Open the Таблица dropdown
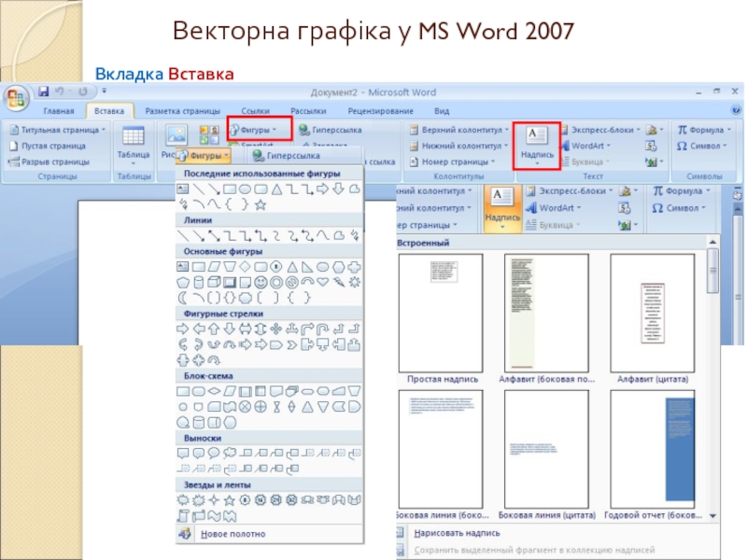747x560 pixels. [x=134, y=146]
